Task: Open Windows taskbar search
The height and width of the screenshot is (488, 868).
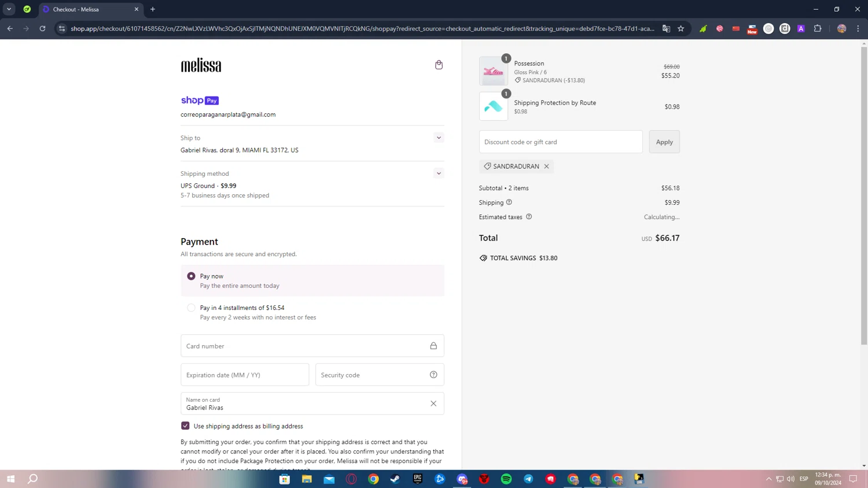Action: click(x=33, y=479)
